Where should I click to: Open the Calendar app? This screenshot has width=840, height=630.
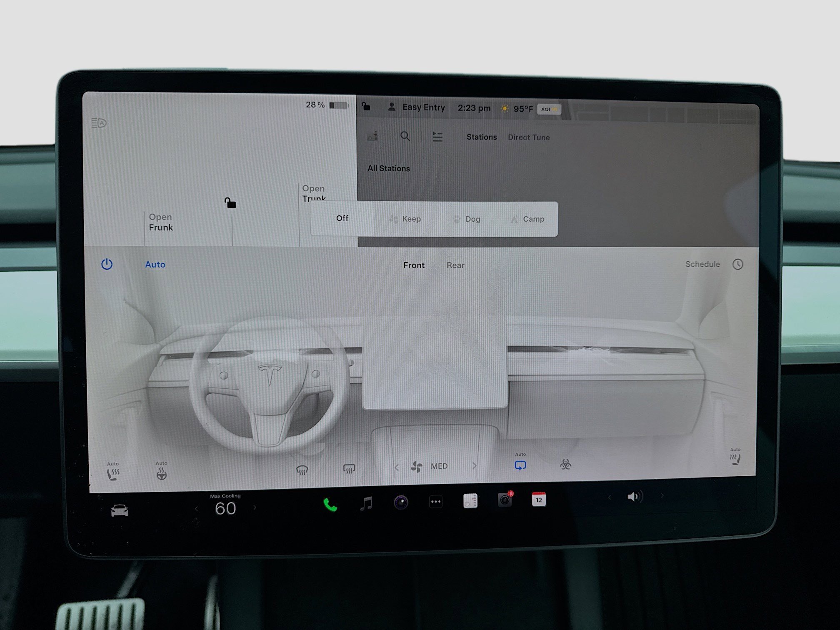[538, 500]
